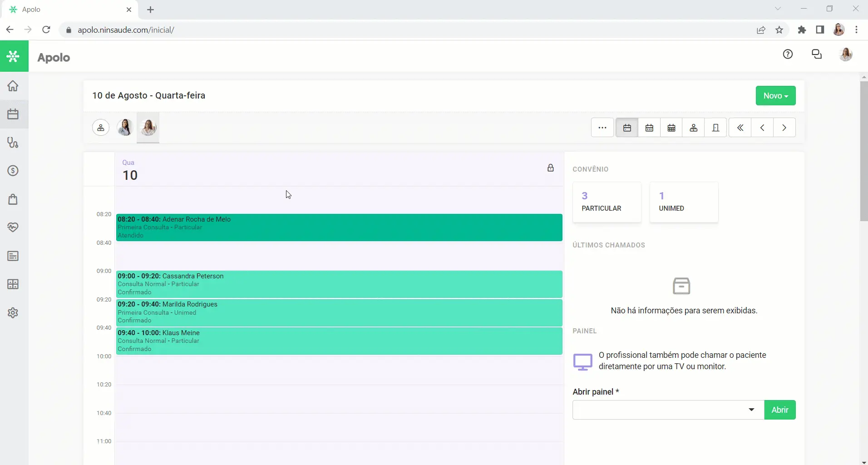The height and width of the screenshot is (465, 868).
Task: Open the dashboard grid sidebar icon
Action: pos(13,284)
